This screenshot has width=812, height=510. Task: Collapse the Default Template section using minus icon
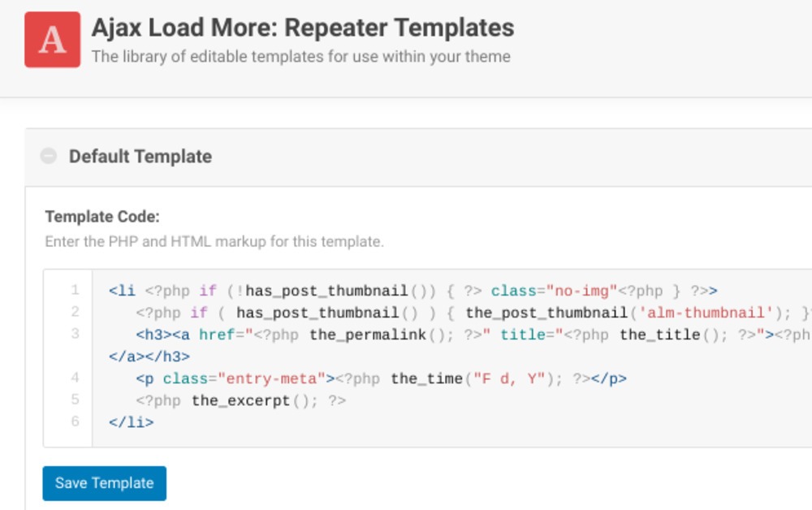pyautogui.click(x=49, y=157)
